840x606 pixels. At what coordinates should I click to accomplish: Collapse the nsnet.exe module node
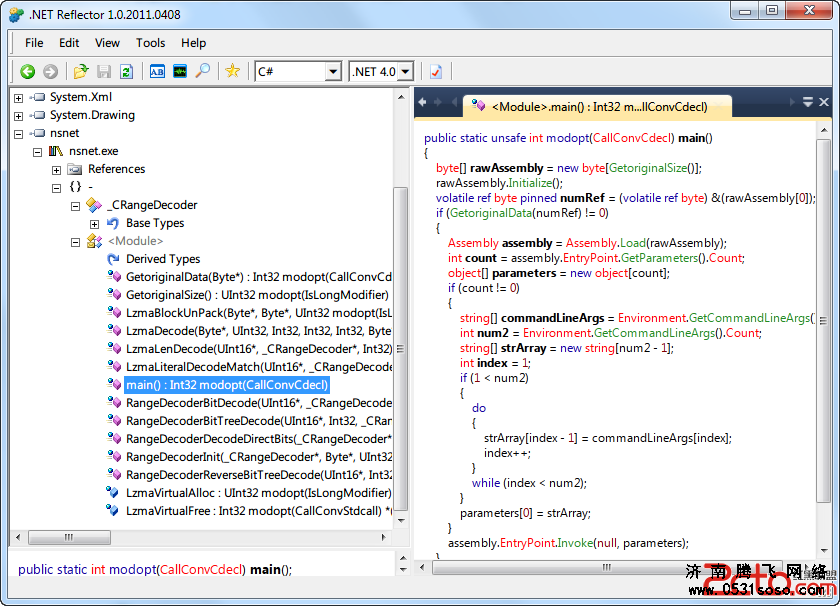point(38,152)
